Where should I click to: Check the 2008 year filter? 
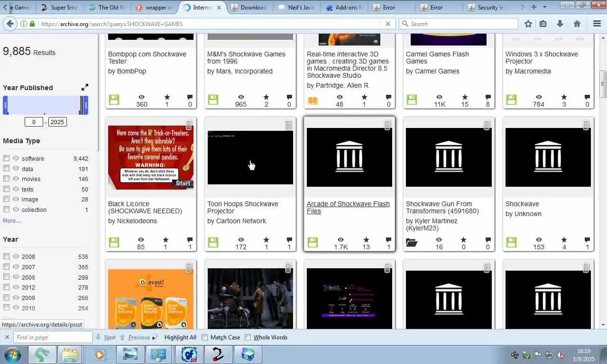pos(6,256)
